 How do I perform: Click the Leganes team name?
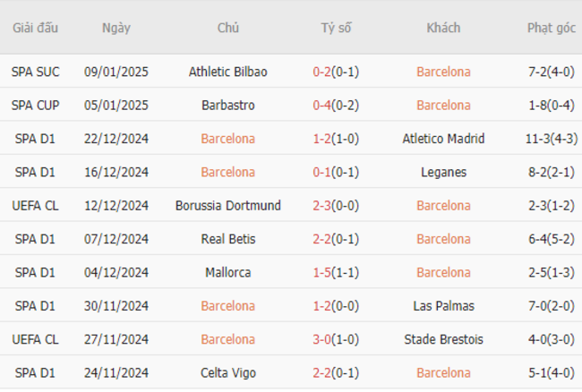point(443,172)
